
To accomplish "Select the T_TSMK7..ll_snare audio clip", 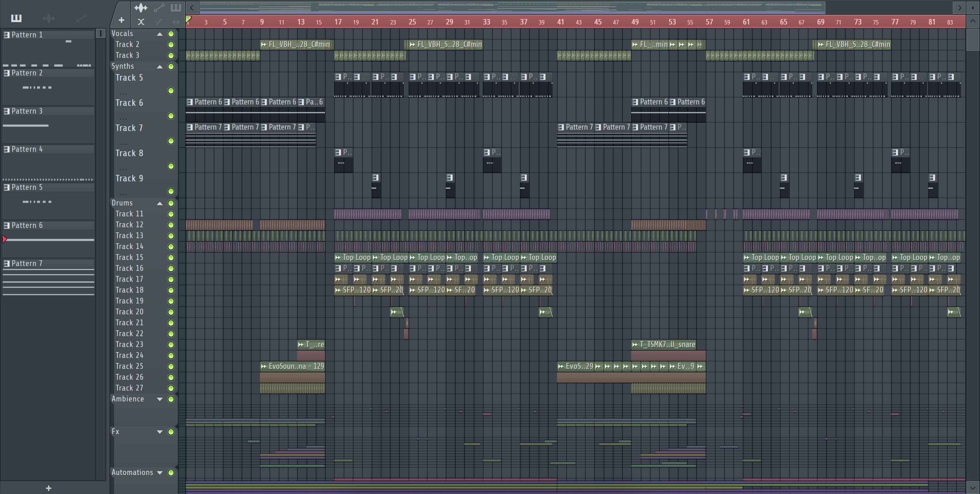I will [664, 345].
